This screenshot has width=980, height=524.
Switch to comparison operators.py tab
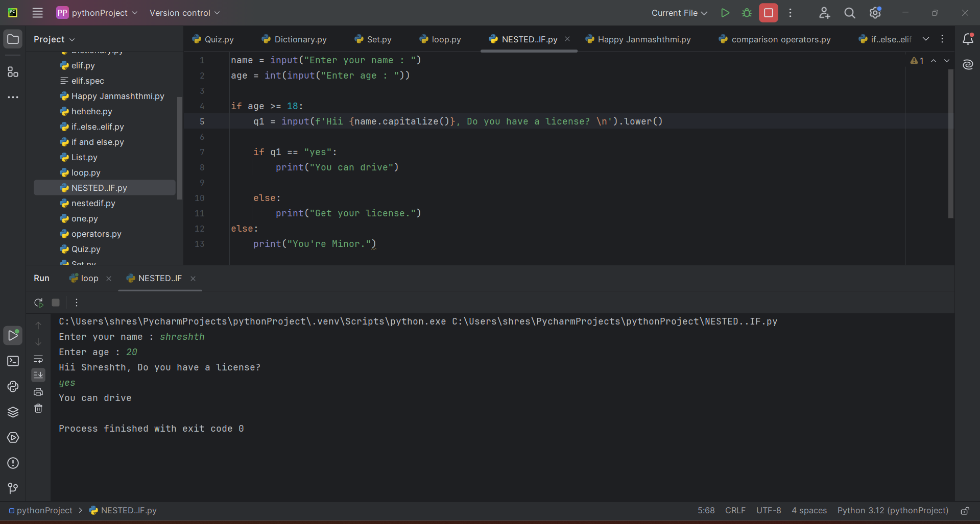[775, 39]
